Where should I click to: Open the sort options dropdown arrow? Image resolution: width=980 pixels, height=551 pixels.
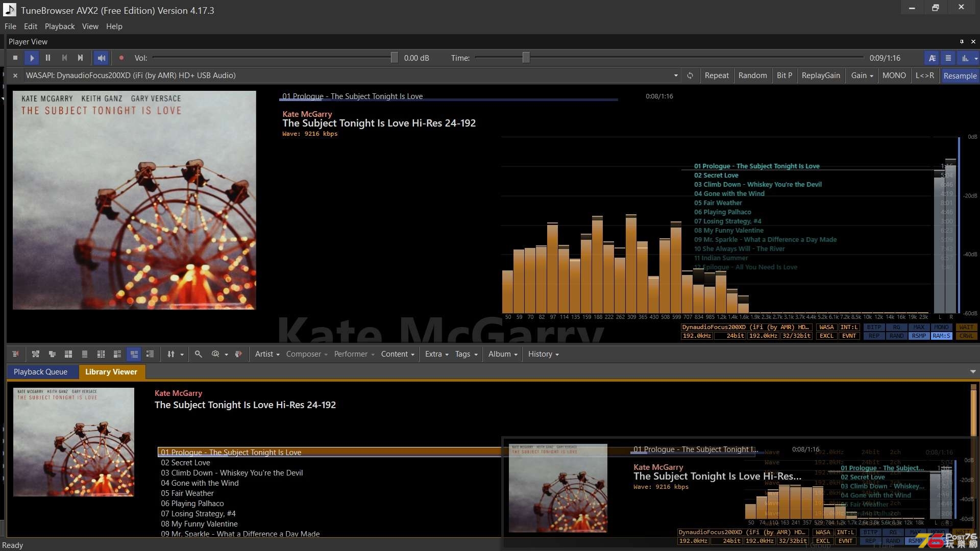tap(182, 355)
